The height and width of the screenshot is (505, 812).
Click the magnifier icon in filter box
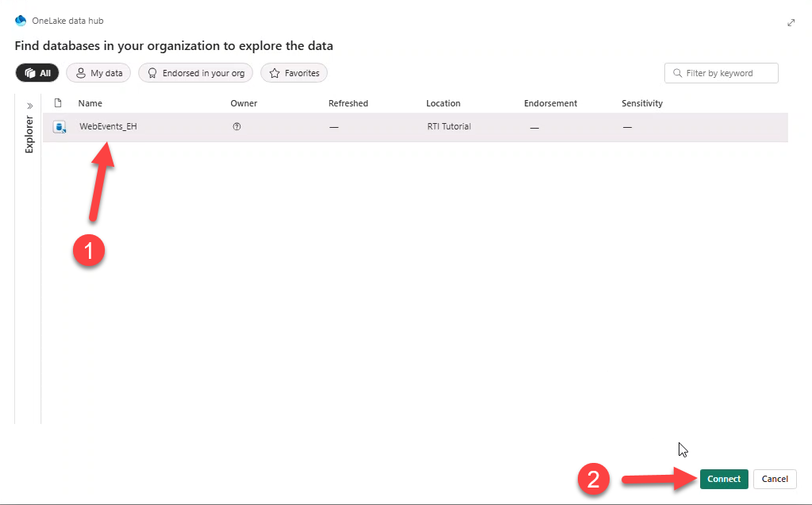[x=677, y=73]
